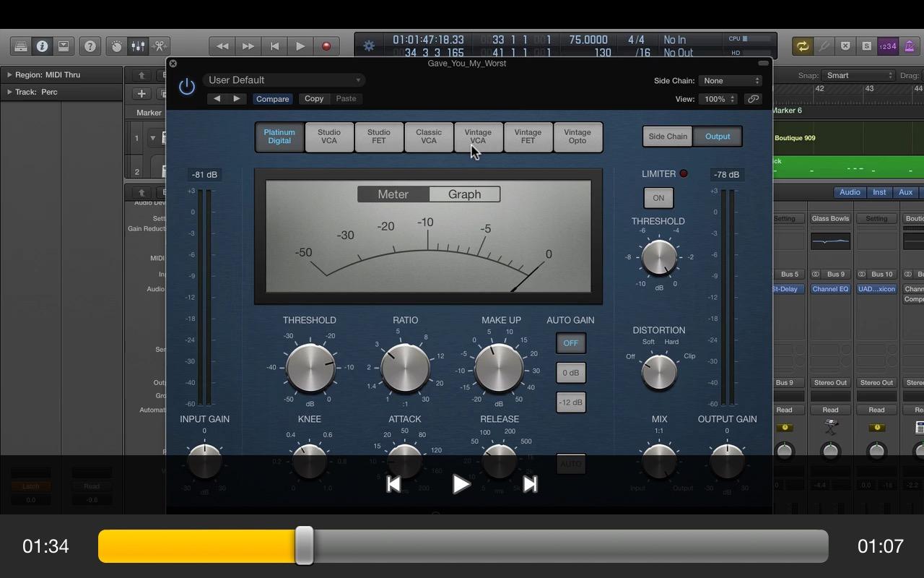Viewport: 924px width, 578px height.
Task: Open Quick Help question mark icon
Action: (x=90, y=46)
